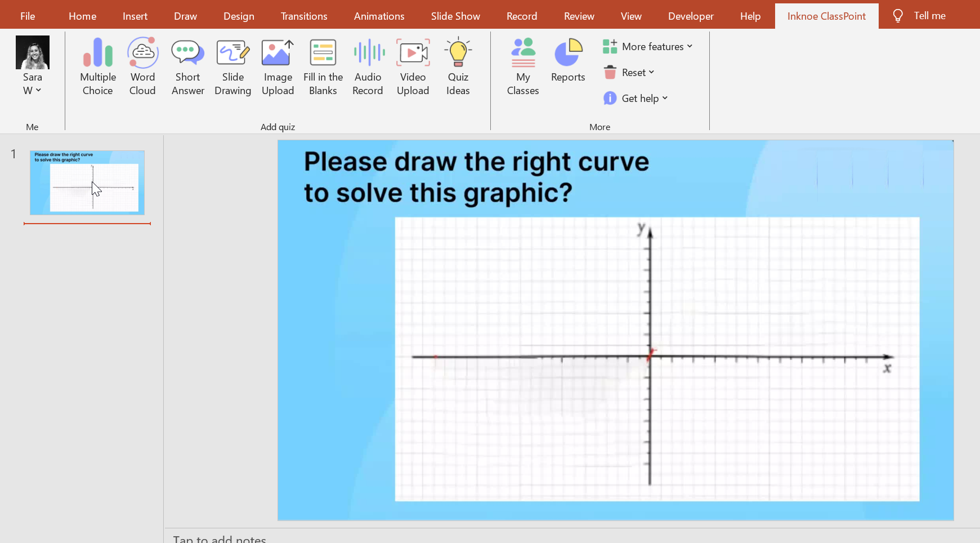Open the Help tab
The image size is (980, 543).
click(750, 16)
